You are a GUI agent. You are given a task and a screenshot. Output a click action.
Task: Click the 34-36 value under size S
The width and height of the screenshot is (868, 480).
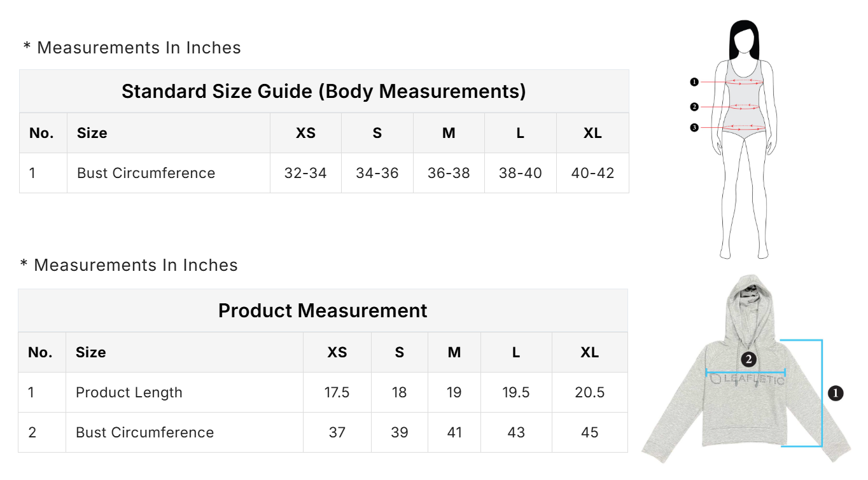377,173
